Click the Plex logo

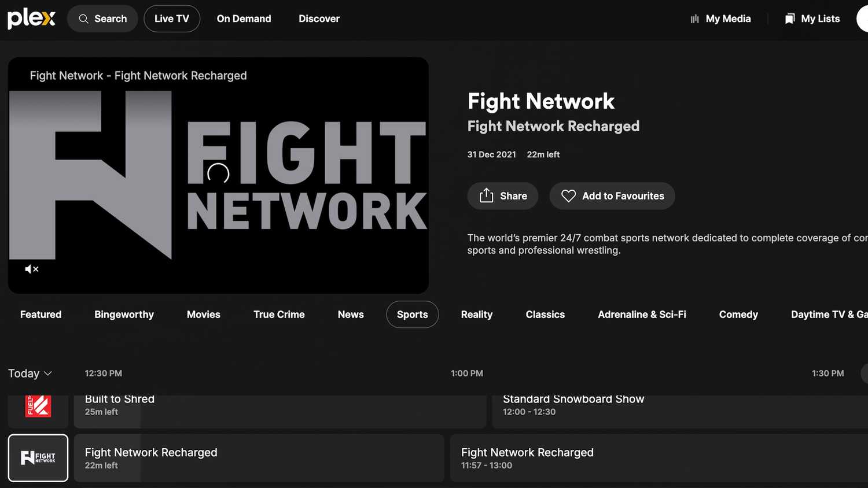[x=31, y=19]
